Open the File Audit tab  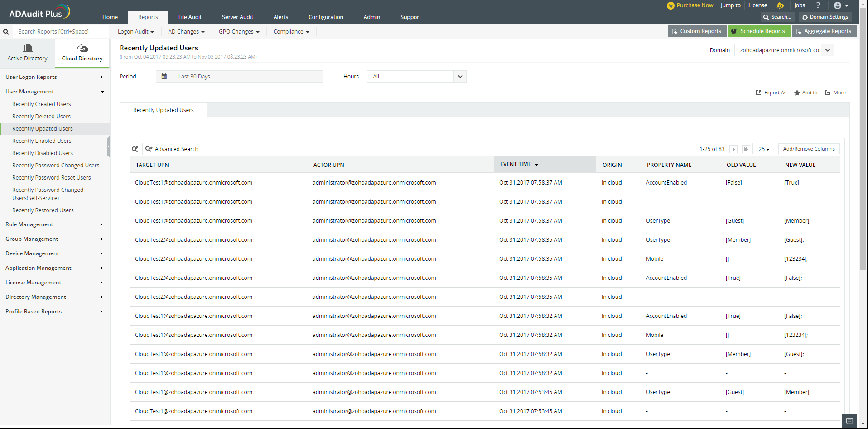tap(190, 17)
